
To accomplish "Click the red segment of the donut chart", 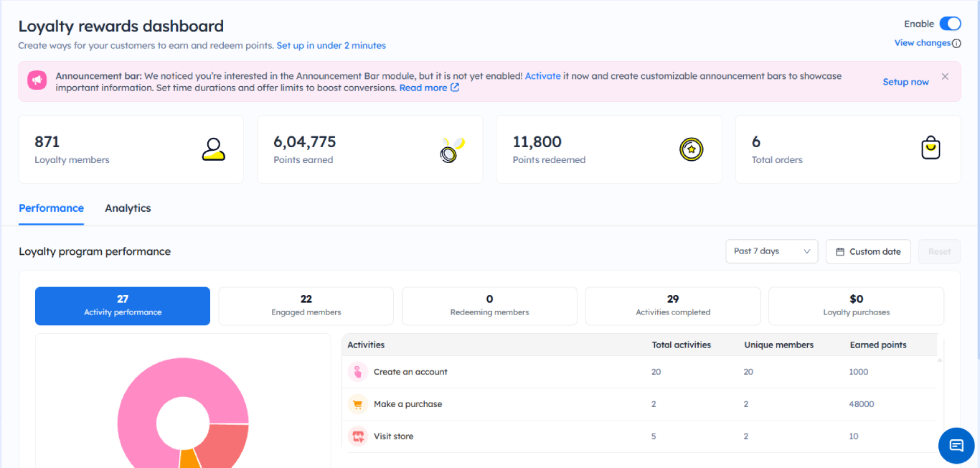I will 222,444.
